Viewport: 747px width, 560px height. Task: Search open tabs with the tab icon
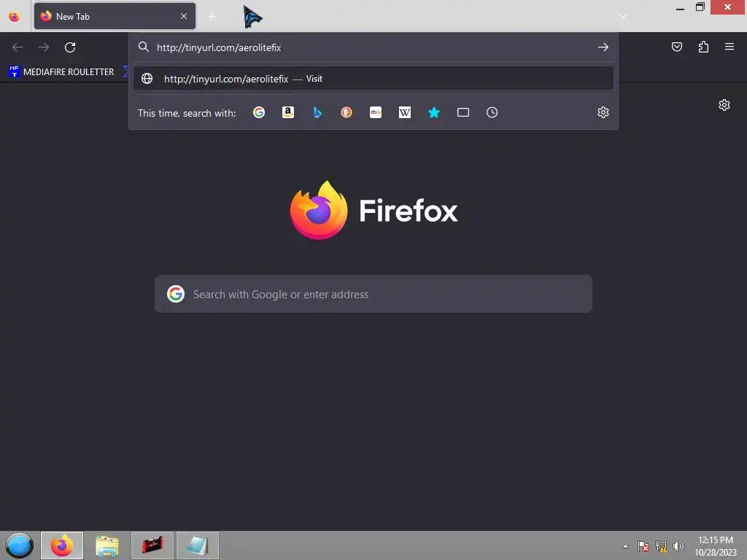(463, 112)
